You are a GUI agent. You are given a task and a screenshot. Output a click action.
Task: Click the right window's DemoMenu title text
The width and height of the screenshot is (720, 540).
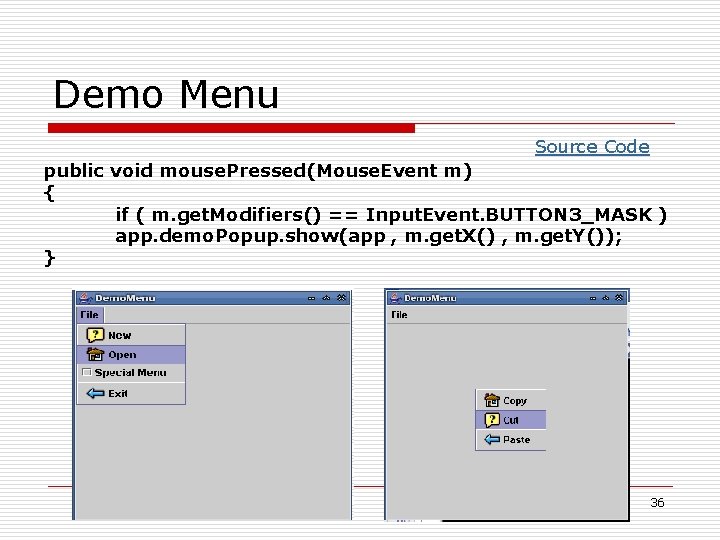point(430,298)
